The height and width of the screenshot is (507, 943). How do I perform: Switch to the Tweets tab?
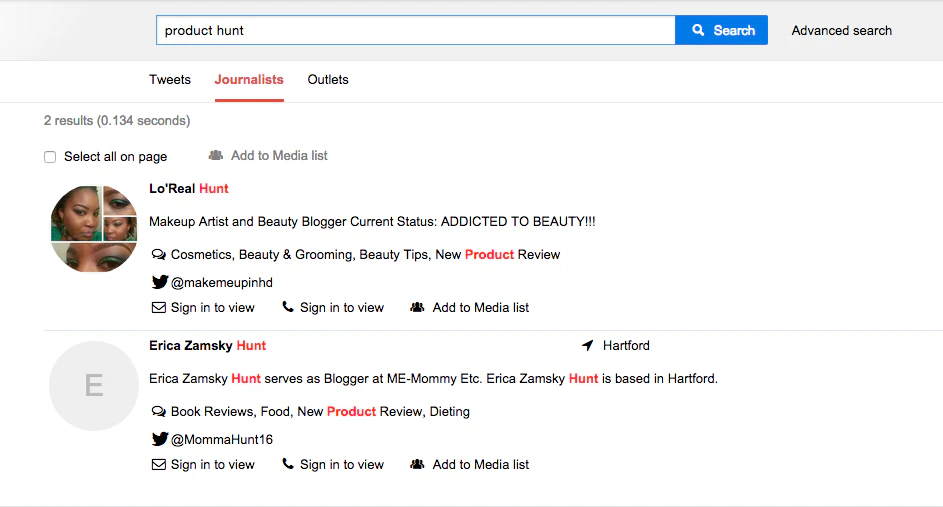[170, 79]
